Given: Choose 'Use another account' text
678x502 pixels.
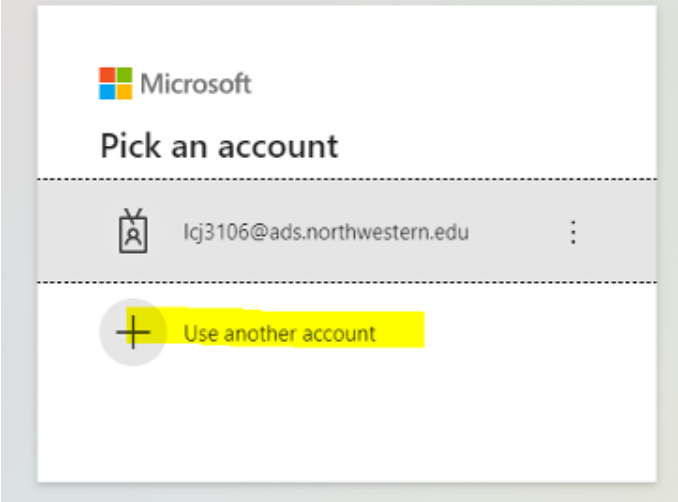Looking at the screenshot, I should [279, 333].
